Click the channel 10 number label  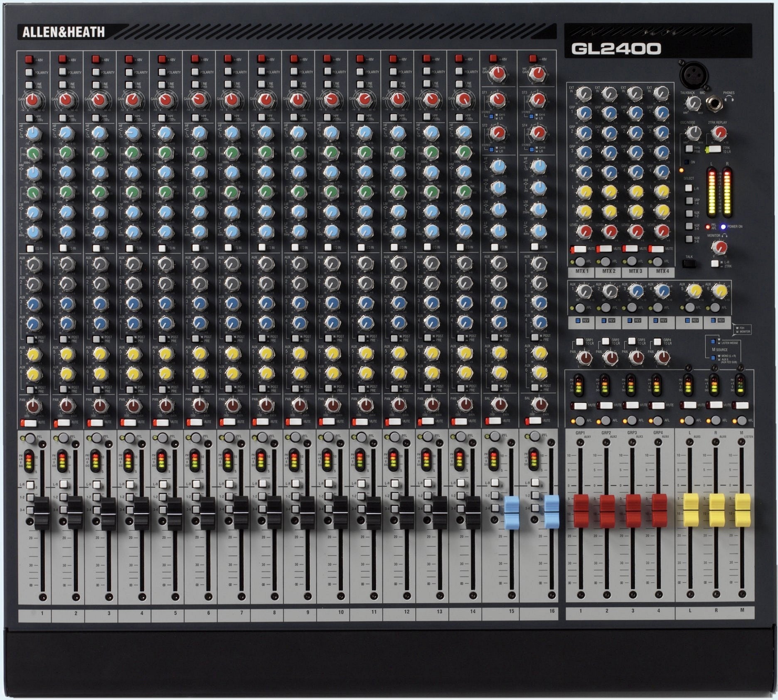(x=341, y=612)
